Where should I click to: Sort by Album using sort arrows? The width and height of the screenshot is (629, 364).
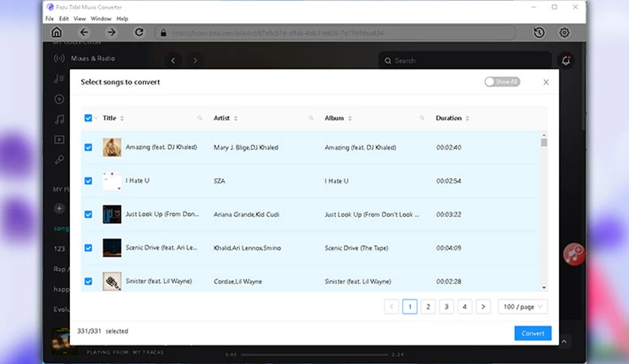pyautogui.click(x=350, y=118)
